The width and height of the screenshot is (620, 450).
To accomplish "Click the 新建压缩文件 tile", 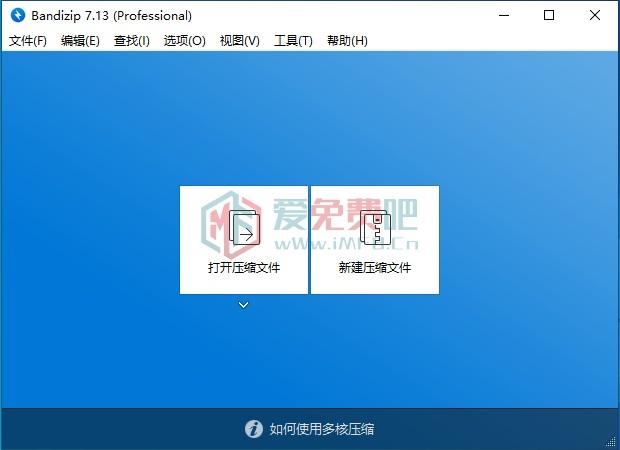I will pyautogui.click(x=375, y=240).
